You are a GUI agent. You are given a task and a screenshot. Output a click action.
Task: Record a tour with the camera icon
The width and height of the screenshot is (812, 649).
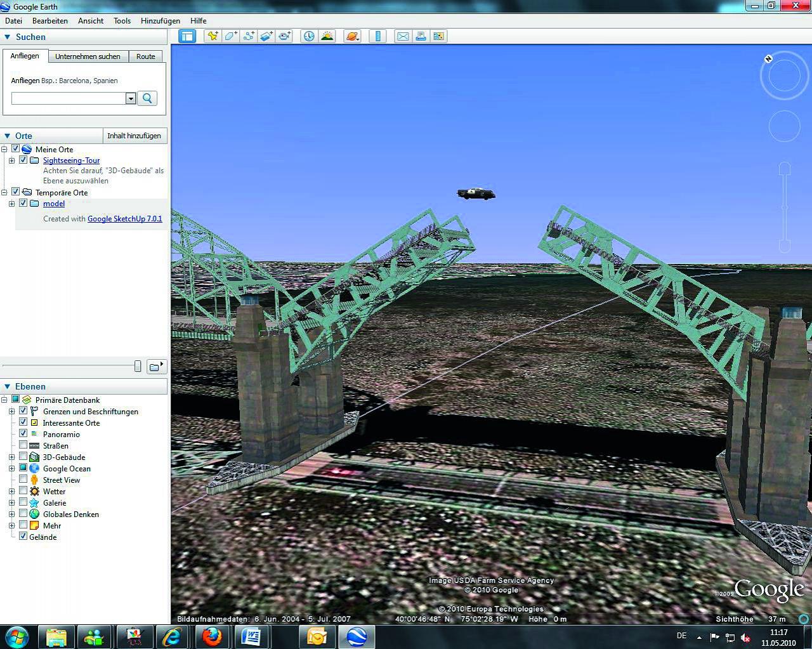pos(284,36)
